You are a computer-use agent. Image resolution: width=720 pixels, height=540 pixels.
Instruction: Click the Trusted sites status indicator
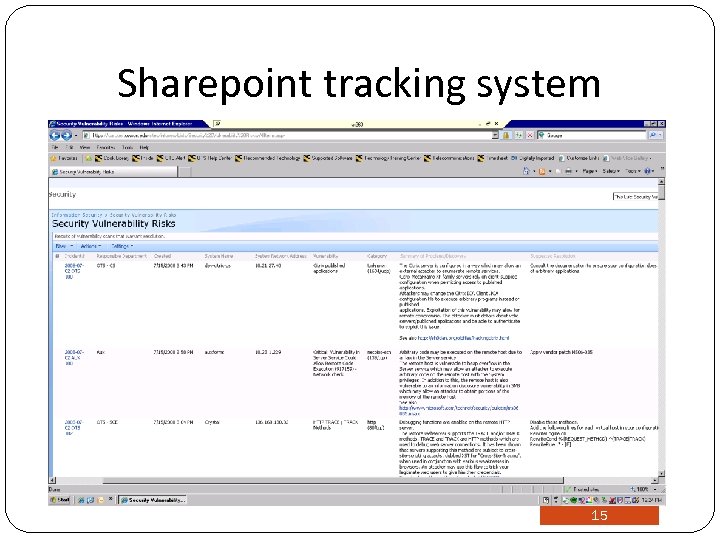pos(582,489)
